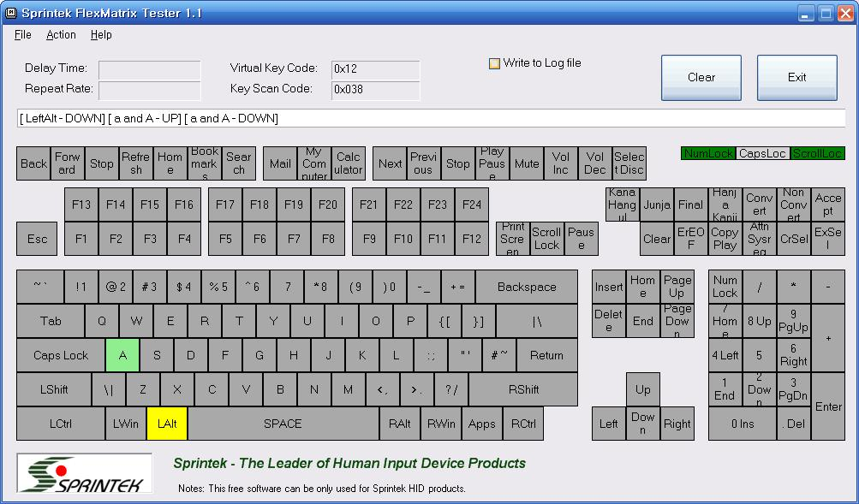The image size is (859, 504).
Task: Click the F1 key
Action: coord(81,239)
